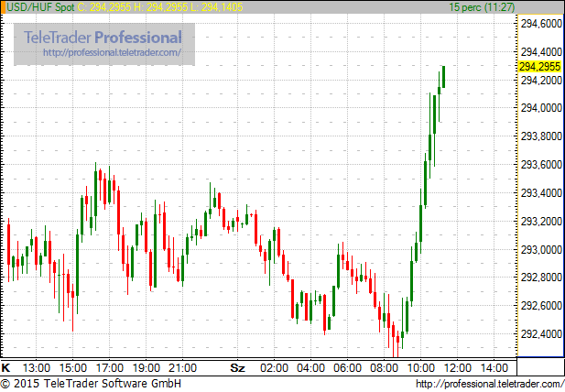This screenshot has width=565, height=392.
Task: Click the 14:00 time axis label
Action: 494,368
